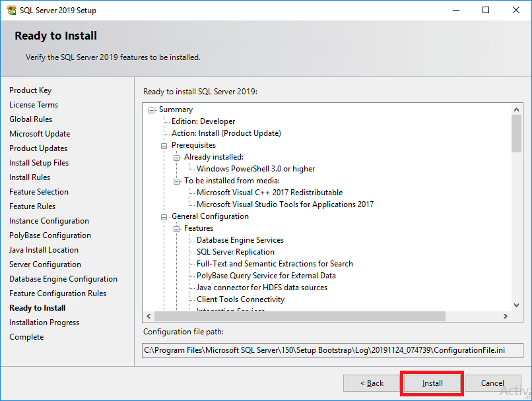Click the Edition: Developer tree row
This screenshot has height=401, width=532.
pyautogui.click(x=203, y=121)
